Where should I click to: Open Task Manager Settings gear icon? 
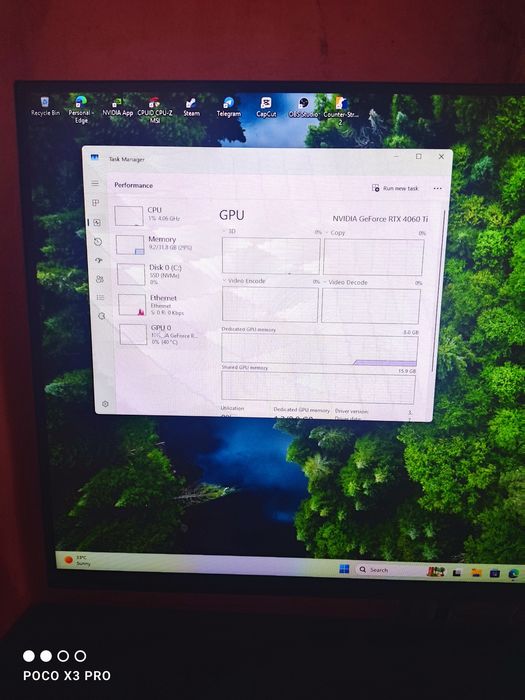(x=105, y=404)
